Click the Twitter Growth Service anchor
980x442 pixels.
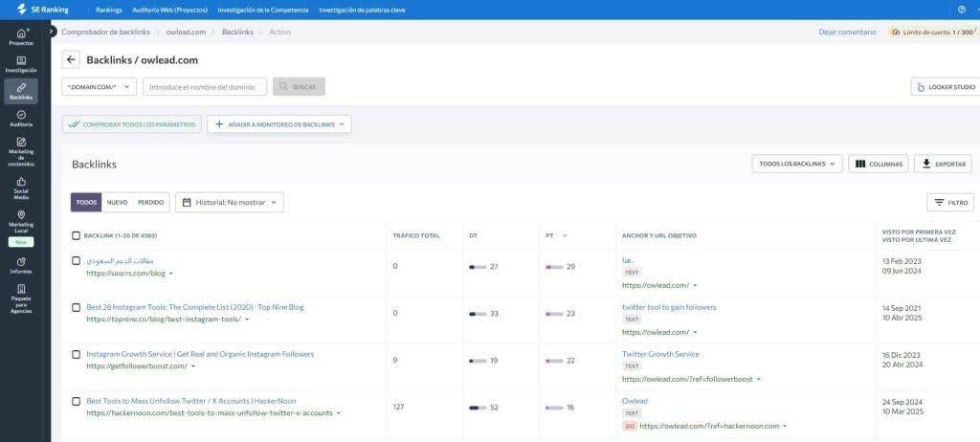point(660,355)
